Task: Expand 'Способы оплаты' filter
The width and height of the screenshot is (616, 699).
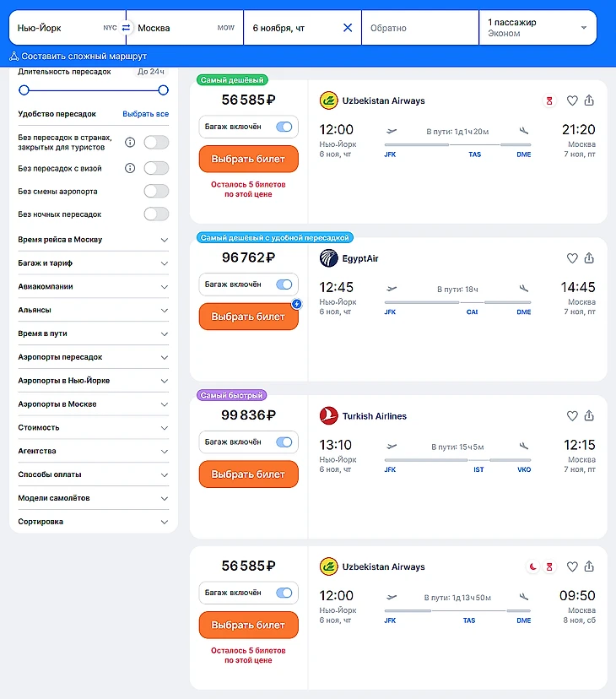Action: [93, 474]
